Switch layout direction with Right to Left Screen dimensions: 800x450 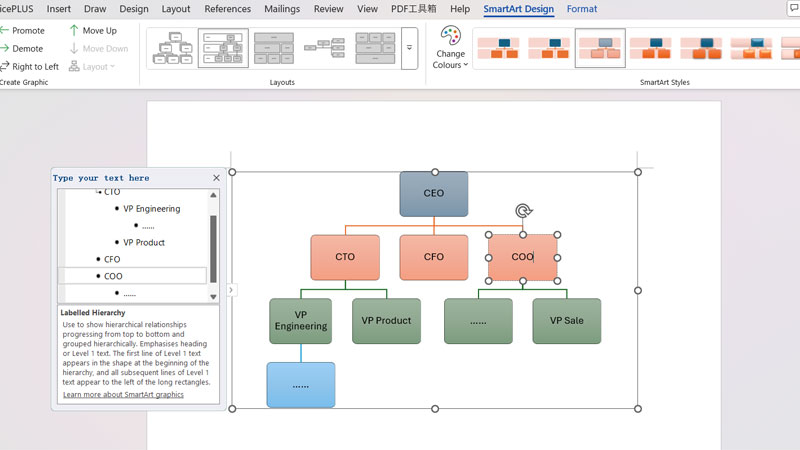tap(30, 66)
